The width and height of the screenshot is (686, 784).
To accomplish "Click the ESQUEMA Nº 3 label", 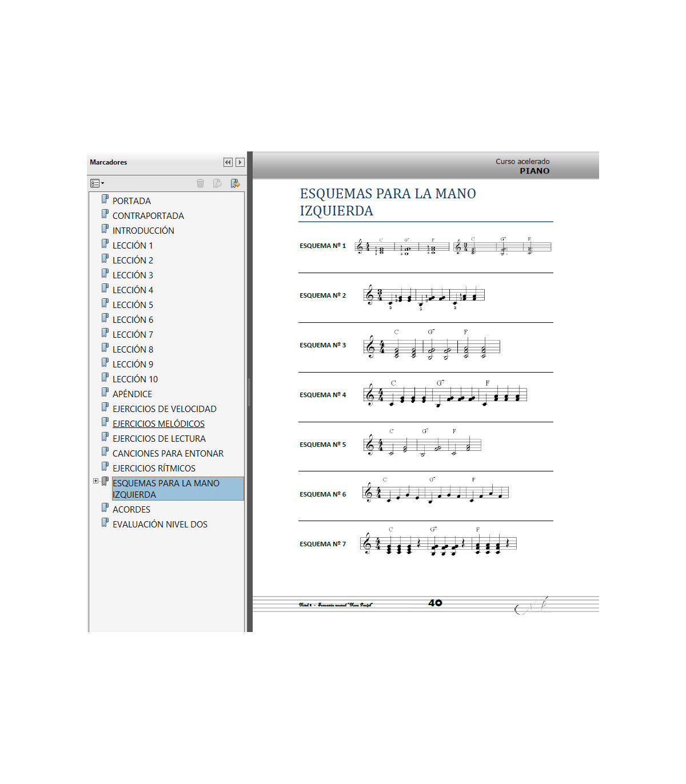I will point(322,346).
